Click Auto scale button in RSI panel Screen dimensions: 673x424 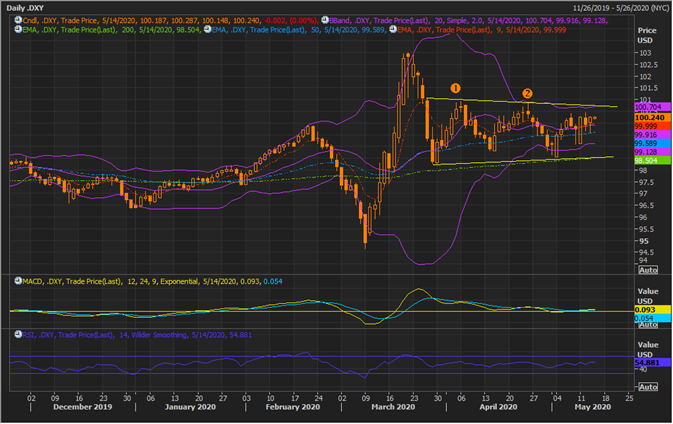pos(648,387)
